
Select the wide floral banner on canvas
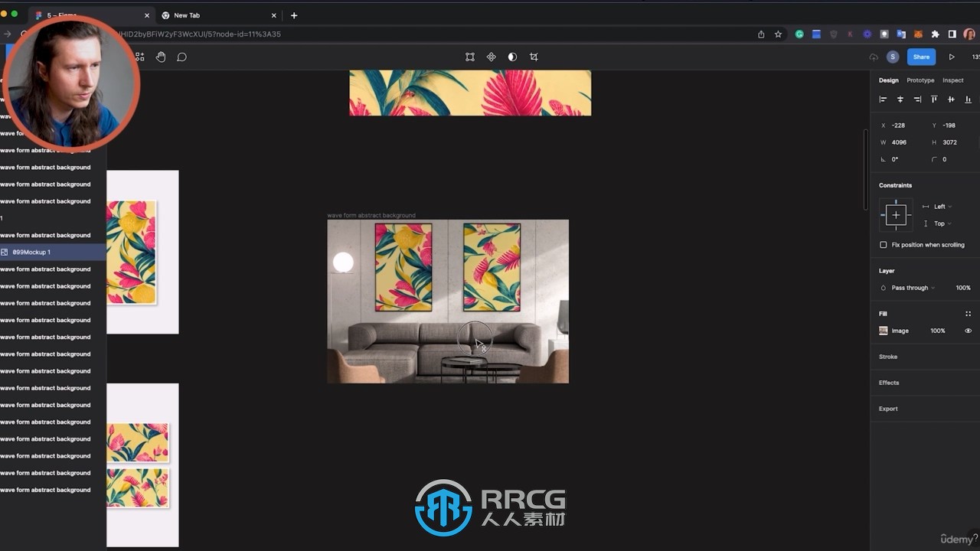tap(470, 93)
